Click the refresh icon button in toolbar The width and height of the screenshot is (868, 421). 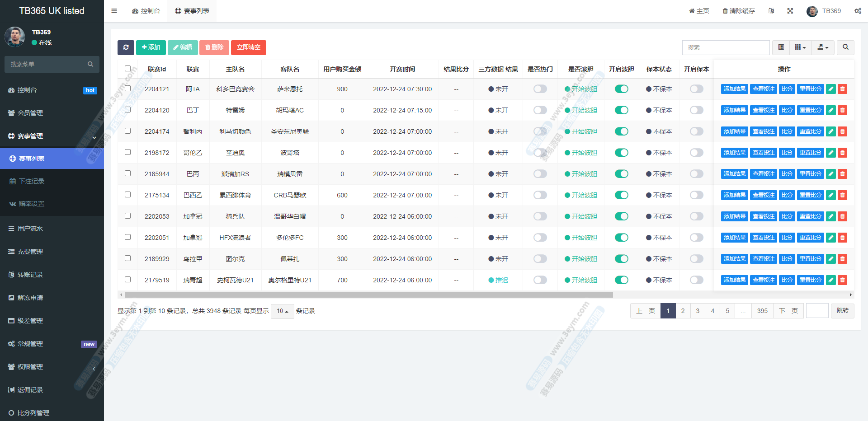pos(126,47)
